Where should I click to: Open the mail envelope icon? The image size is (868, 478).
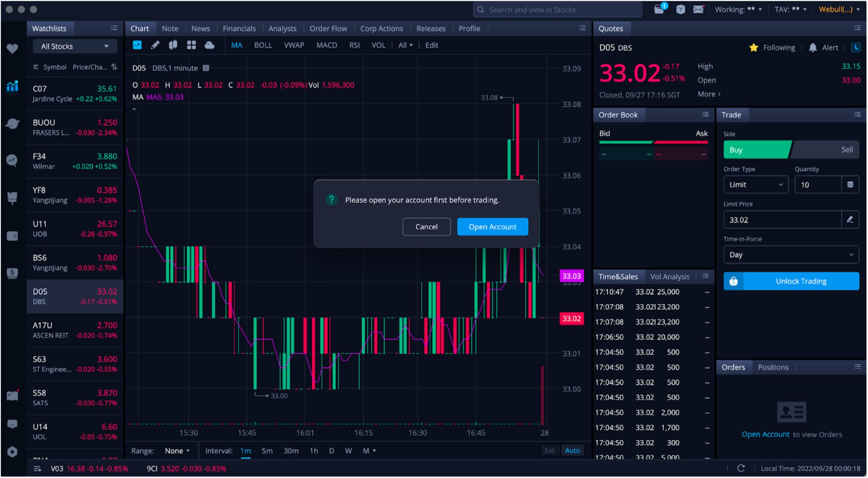coord(698,9)
